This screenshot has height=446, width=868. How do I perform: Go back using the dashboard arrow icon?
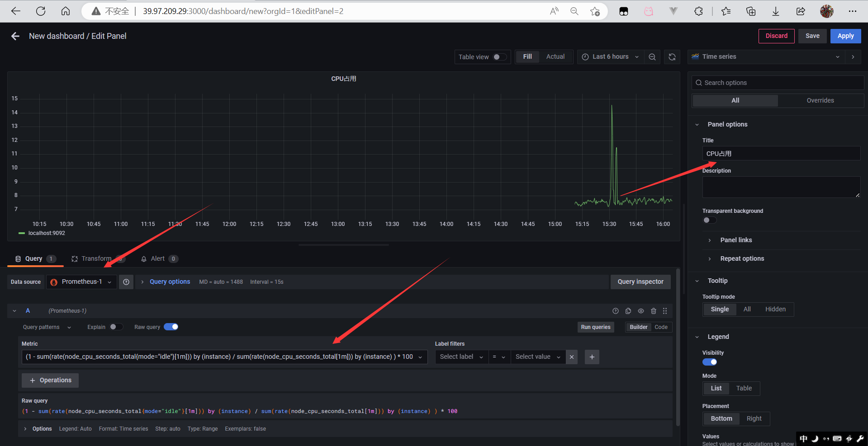[15, 36]
